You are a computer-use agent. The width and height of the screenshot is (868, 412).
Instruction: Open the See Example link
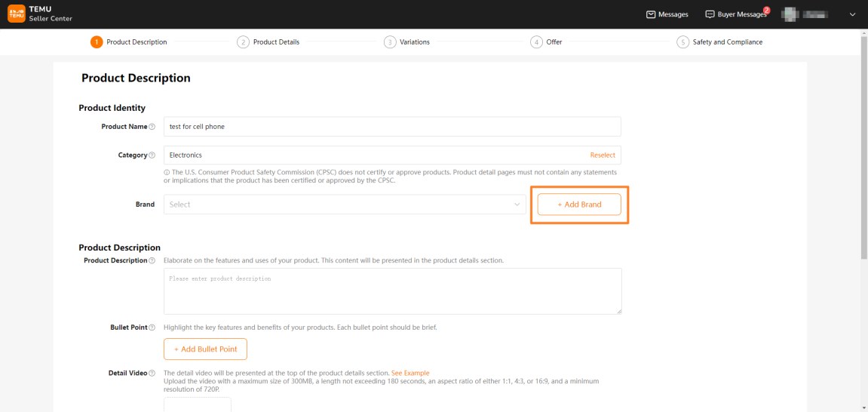410,373
